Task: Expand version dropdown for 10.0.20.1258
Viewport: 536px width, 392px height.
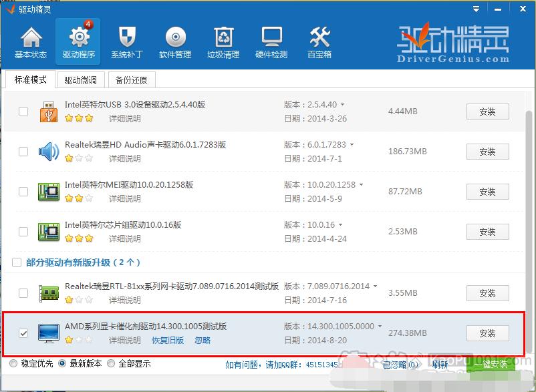Action: (362, 185)
